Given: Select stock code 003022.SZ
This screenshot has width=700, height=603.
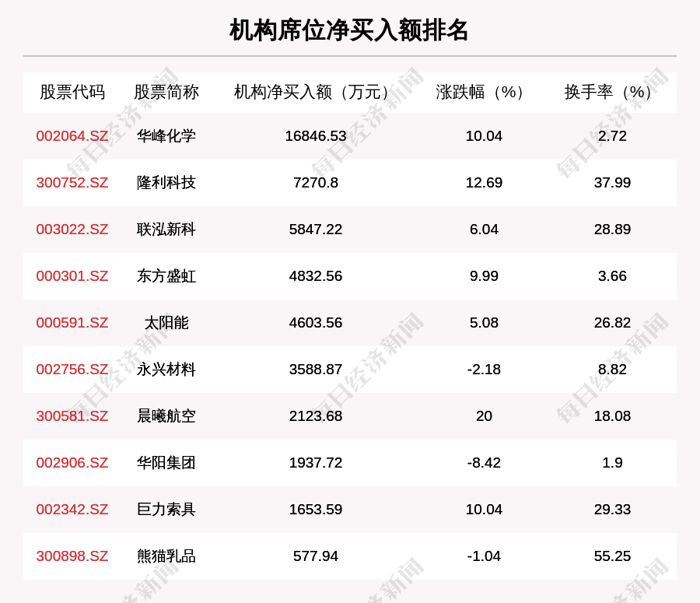Looking at the screenshot, I should (72, 230).
